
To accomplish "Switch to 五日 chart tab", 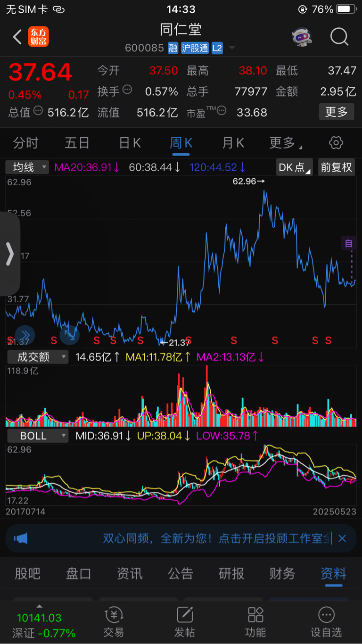I will point(77,143).
